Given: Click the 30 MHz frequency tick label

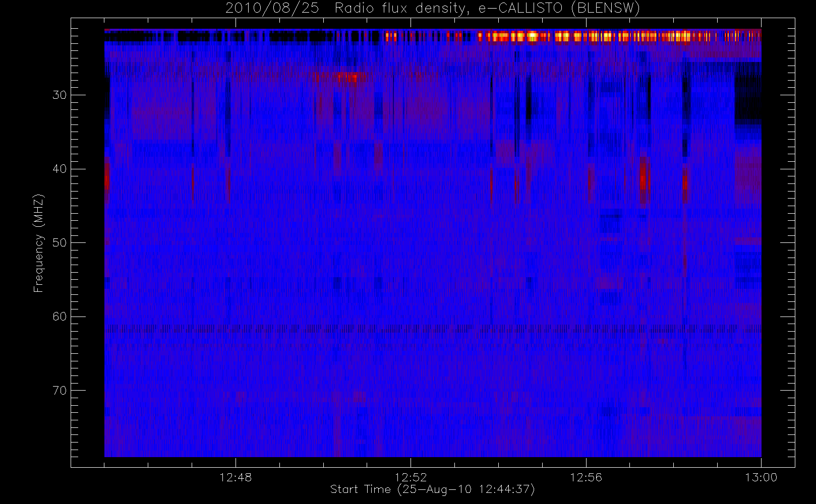Looking at the screenshot, I should pos(60,95).
